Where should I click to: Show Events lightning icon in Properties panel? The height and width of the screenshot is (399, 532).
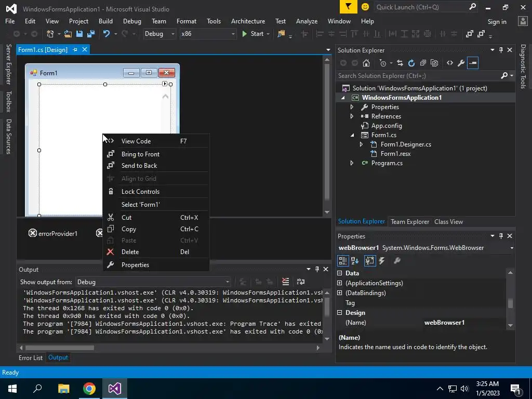382,261
